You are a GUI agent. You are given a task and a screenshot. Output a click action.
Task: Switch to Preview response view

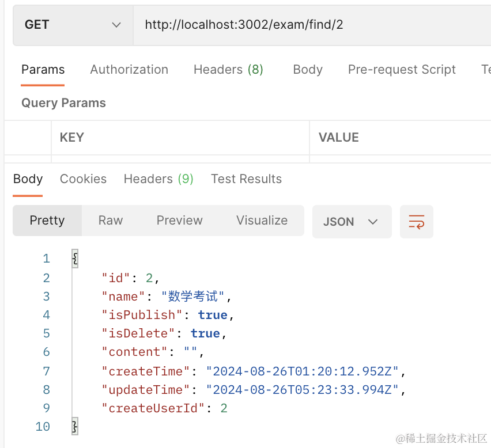[179, 221]
